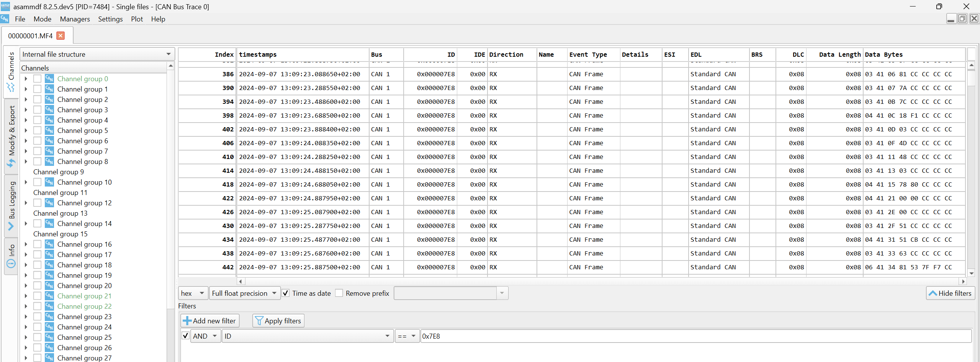Check the Channel group 16 checkbox
Viewport: 980px width, 362px height.
[37, 244]
